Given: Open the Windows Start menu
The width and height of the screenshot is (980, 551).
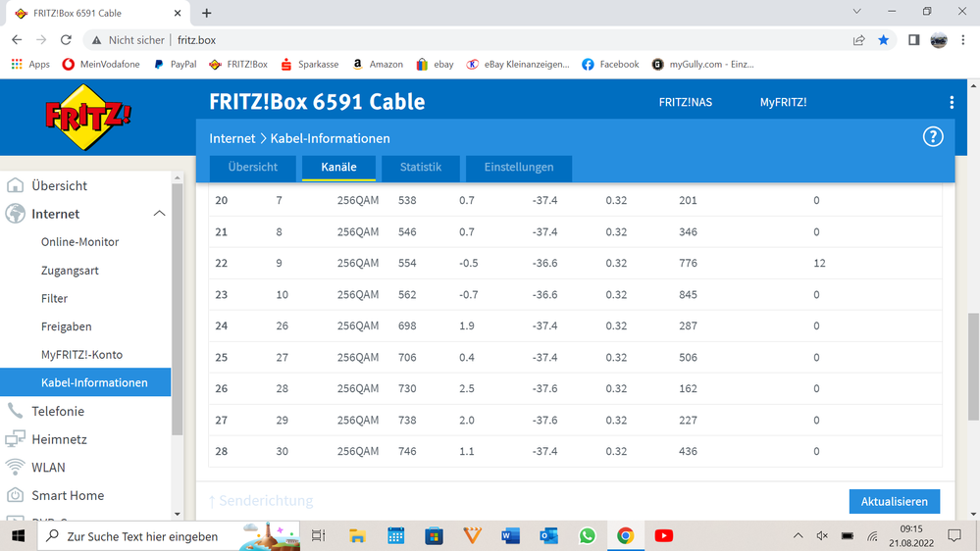Looking at the screenshot, I should pos(18,536).
